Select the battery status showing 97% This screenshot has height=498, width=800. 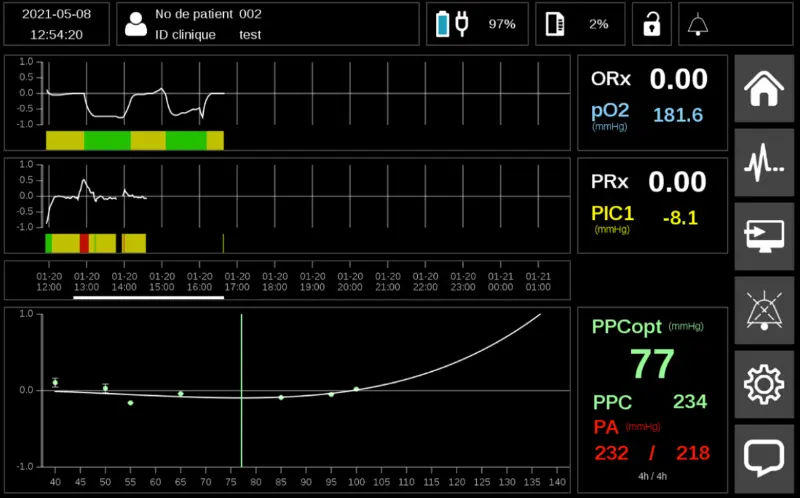pos(476,24)
